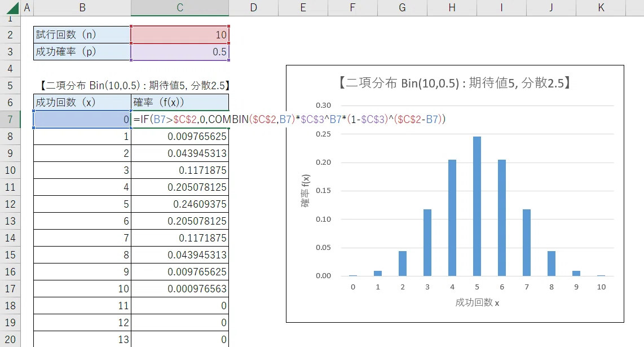
Task: Click the chart bar at x=4
Action: click(x=452, y=217)
